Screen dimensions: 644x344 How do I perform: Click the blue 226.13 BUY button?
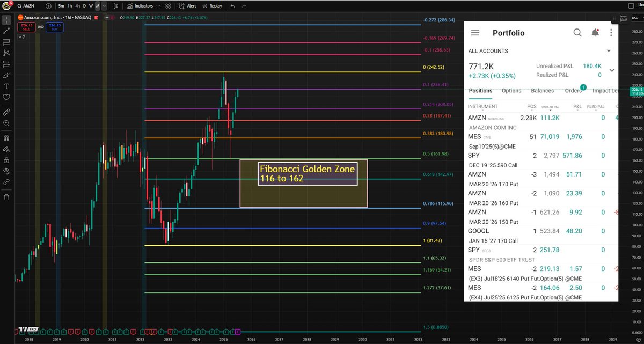[55, 26]
